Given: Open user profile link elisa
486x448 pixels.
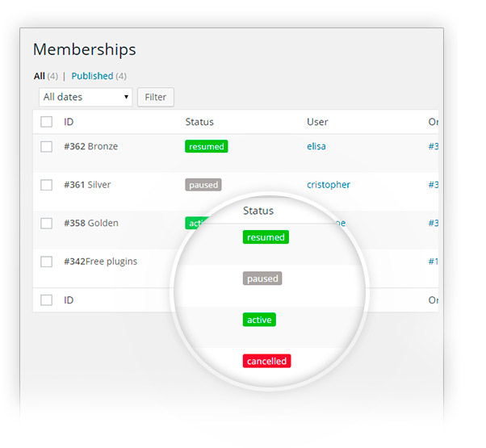Looking at the screenshot, I should [316, 146].
